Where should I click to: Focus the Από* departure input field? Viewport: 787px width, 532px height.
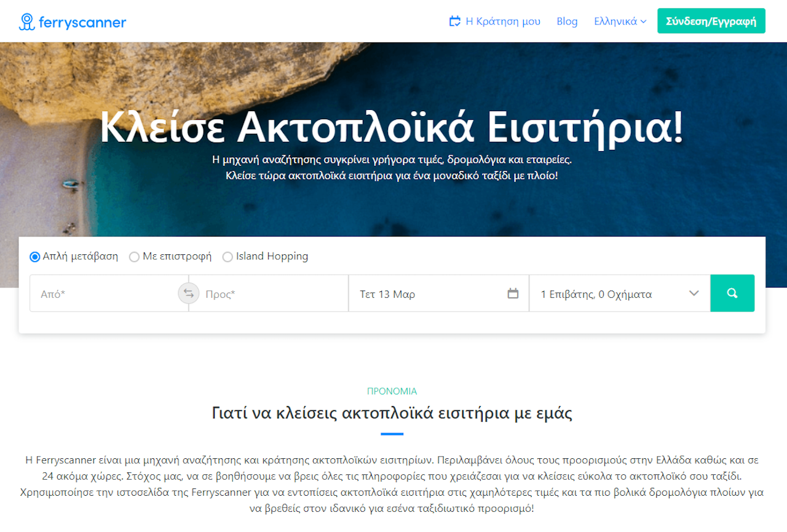tap(105, 294)
